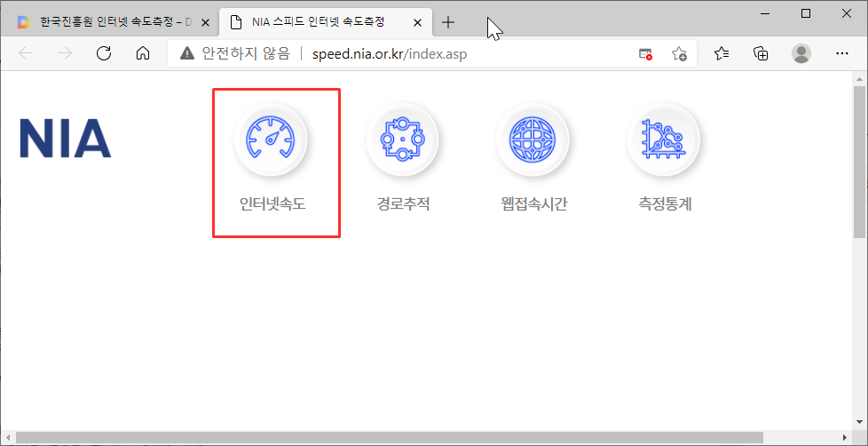
Task: Go to the browser home page
Action: (143, 53)
